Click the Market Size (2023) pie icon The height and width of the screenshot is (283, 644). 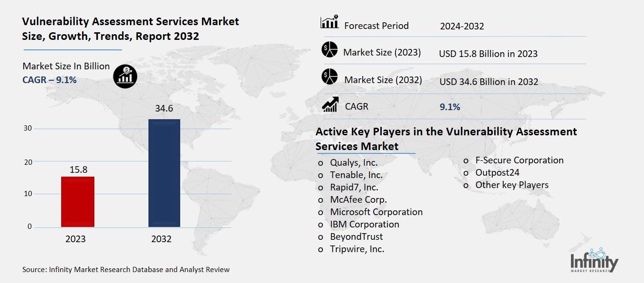pyautogui.click(x=329, y=50)
